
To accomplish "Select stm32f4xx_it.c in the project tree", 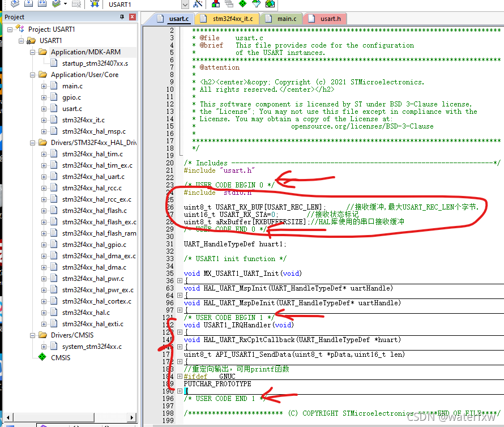I will click(x=83, y=120).
